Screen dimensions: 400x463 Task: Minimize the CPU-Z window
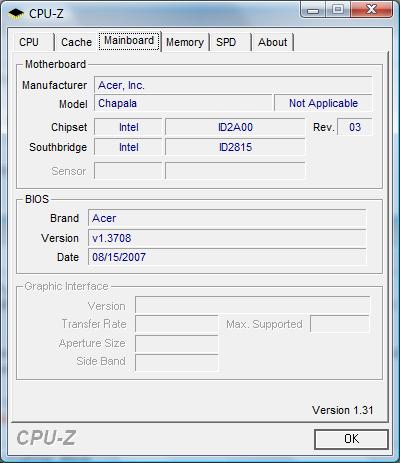pos(313,10)
